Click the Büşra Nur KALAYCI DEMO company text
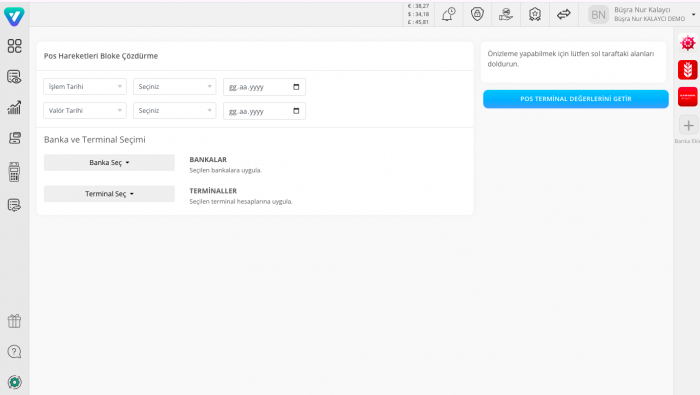This screenshot has height=395, width=700. 650,19
